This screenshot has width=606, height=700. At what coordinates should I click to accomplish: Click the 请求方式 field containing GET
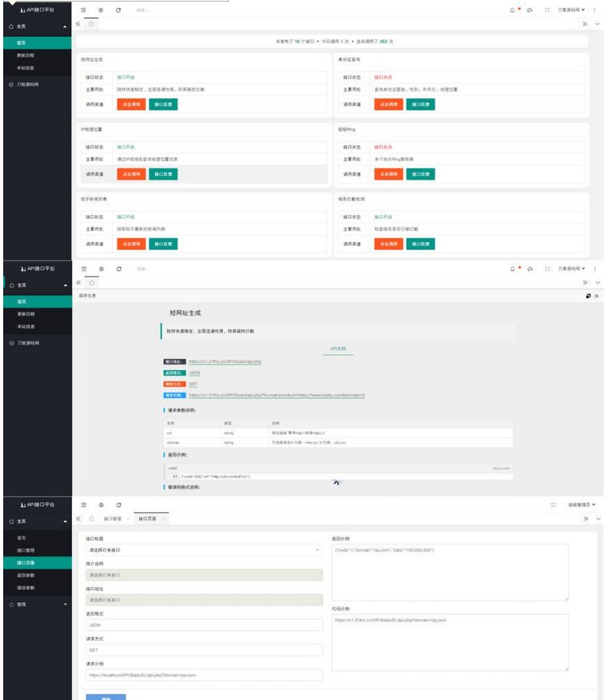203,650
